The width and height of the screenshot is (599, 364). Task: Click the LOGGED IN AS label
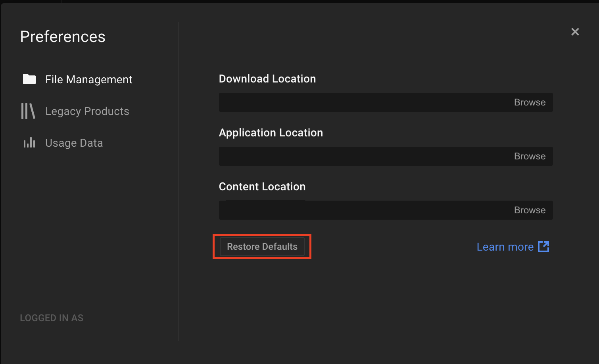(x=52, y=318)
